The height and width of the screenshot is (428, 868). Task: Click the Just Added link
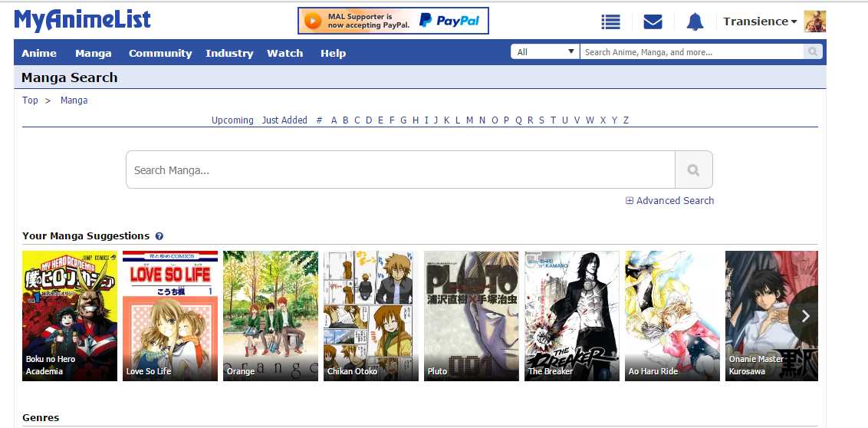click(284, 120)
